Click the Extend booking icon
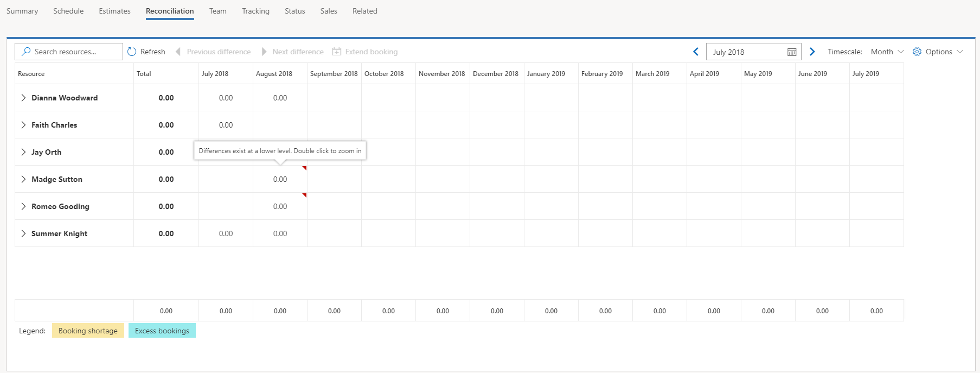This screenshot has width=980, height=373. [x=337, y=52]
